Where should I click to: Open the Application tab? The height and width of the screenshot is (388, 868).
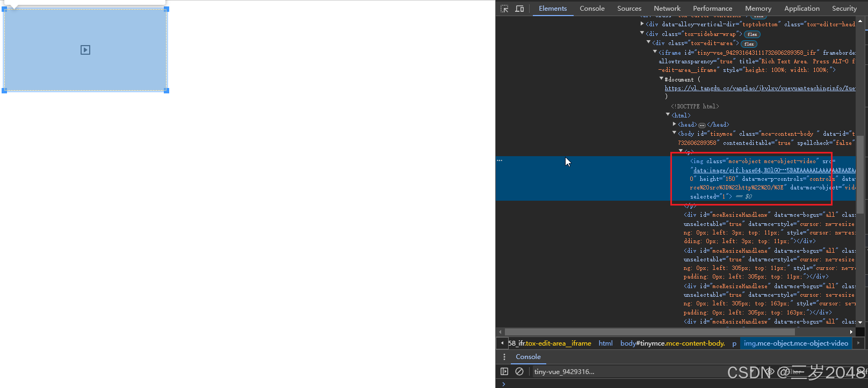(801, 9)
